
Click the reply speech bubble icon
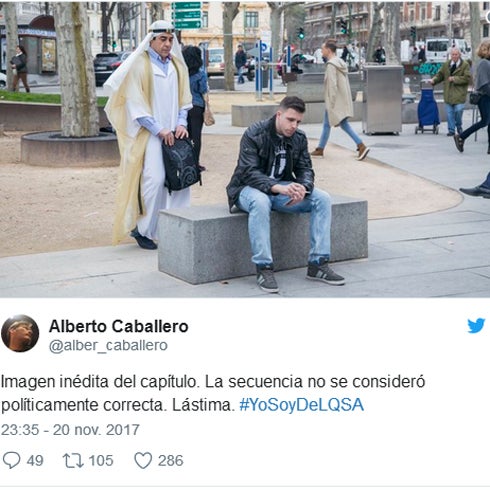[x=11, y=460]
